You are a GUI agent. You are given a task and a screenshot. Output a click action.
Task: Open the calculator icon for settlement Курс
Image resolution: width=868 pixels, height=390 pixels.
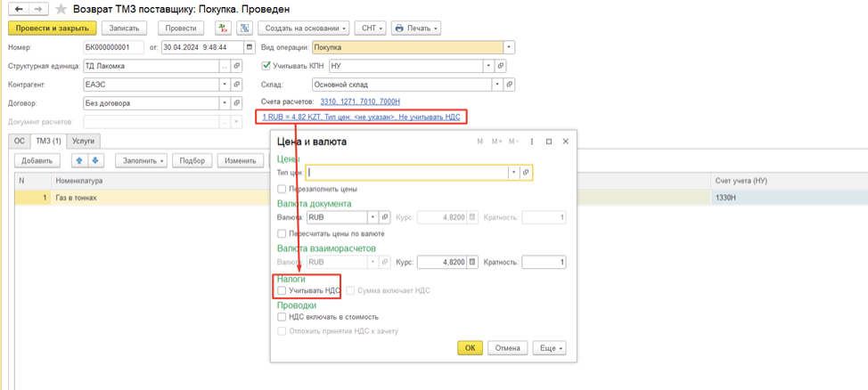point(472,263)
